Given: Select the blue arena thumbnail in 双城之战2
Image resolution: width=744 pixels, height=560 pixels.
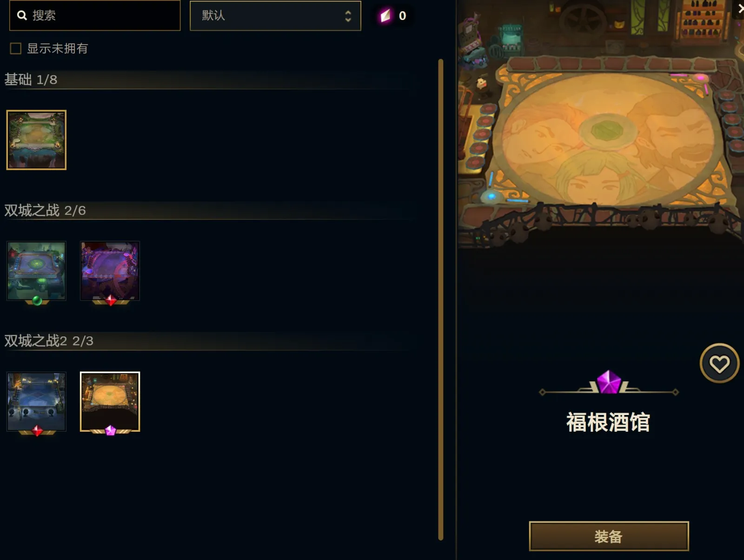Looking at the screenshot, I should point(36,402).
